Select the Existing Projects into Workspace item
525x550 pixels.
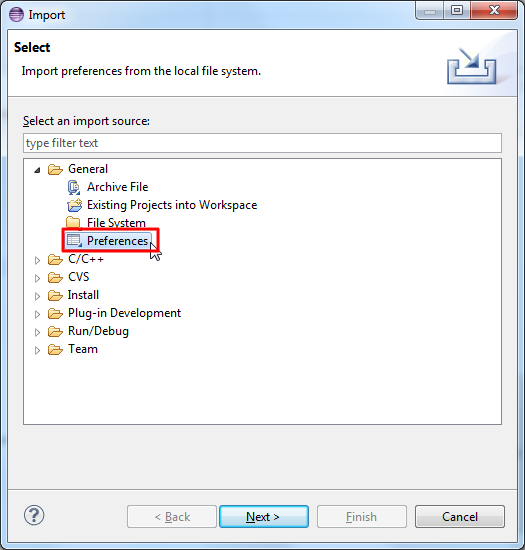point(172,205)
